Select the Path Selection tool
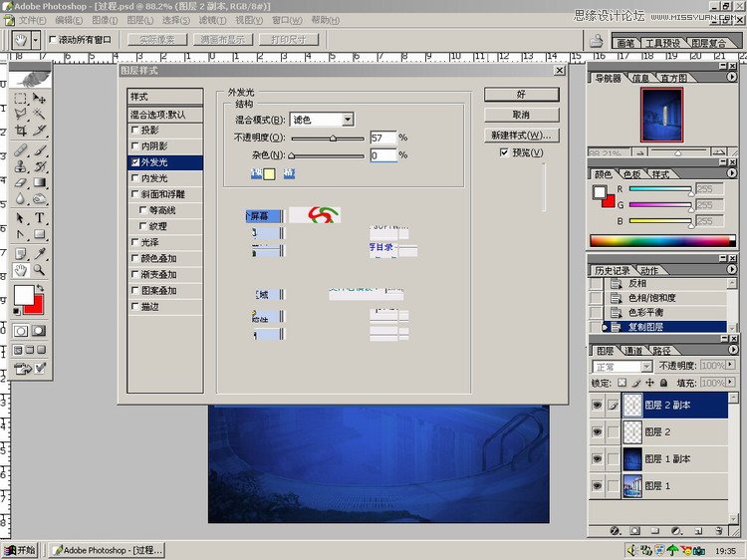Image resolution: width=747 pixels, height=560 pixels. (20, 218)
